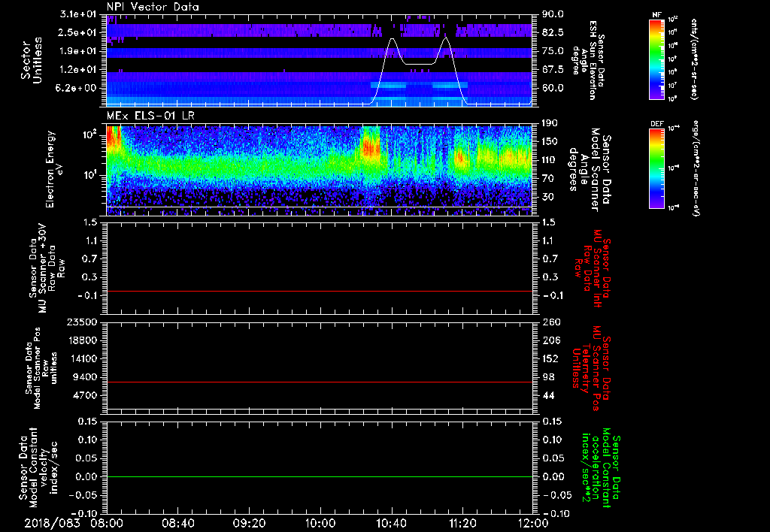Click the 08:00 time axis label
770x532 pixels.
point(107,522)
